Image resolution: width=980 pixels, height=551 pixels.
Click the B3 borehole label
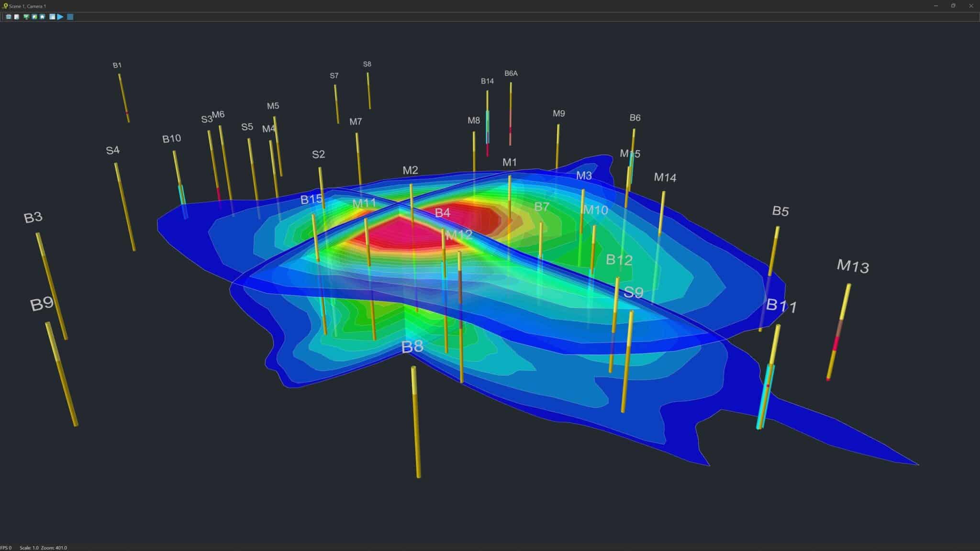pos(33,218)
